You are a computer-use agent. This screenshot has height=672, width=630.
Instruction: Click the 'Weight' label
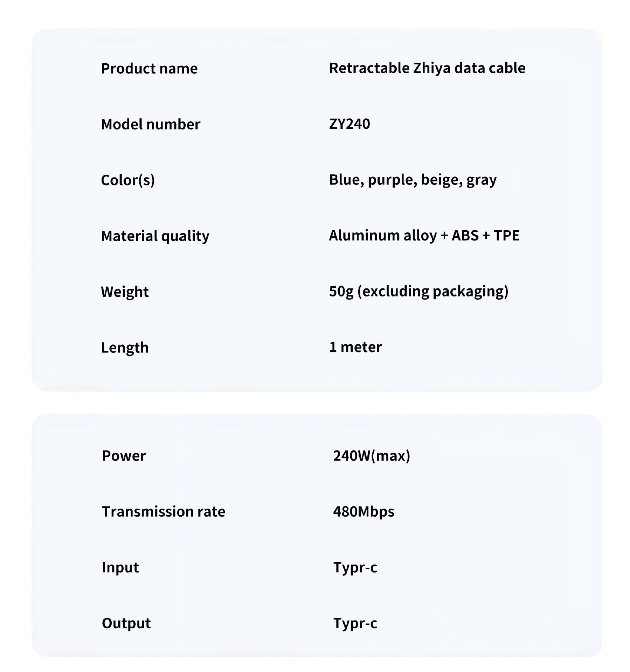[125, 292]
